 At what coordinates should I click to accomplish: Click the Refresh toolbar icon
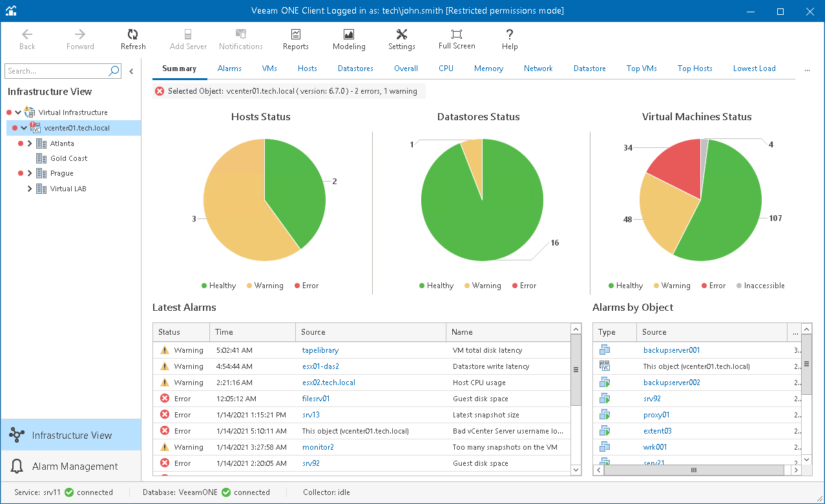click(133, 39)
